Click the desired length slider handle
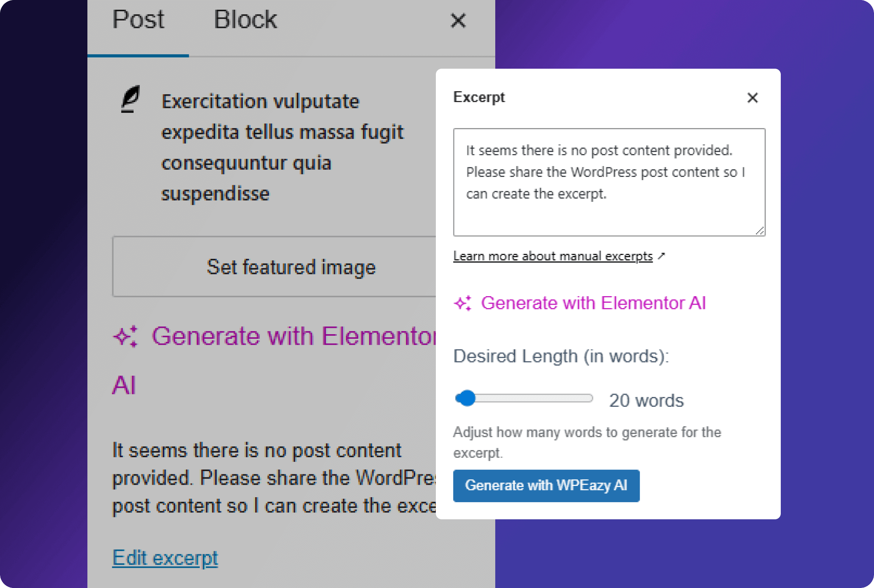 [467, 398]
